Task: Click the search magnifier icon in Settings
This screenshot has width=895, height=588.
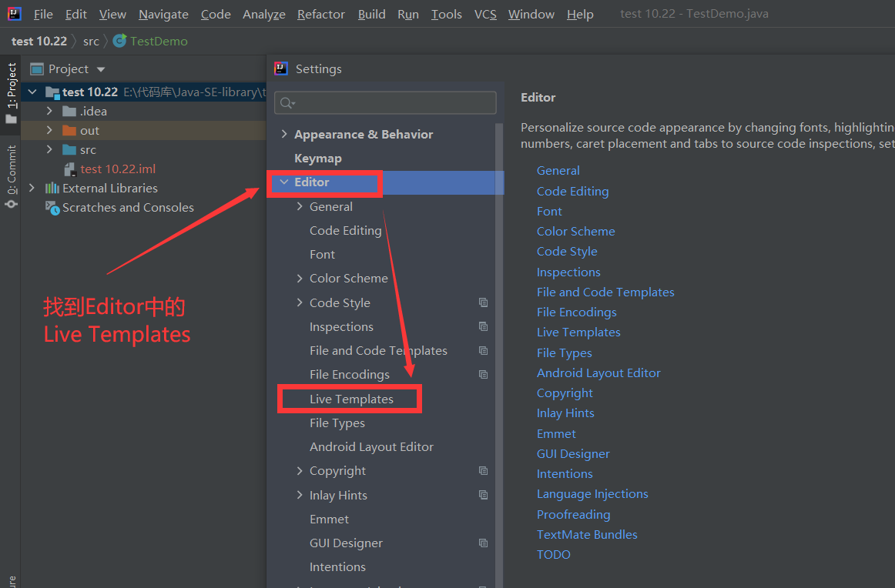Action: [287, 103]
